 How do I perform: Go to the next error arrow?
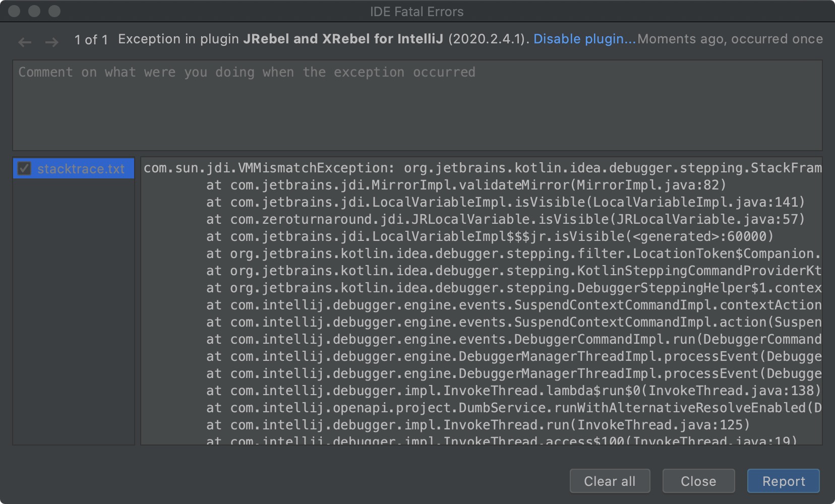click(x=51, y=42)
